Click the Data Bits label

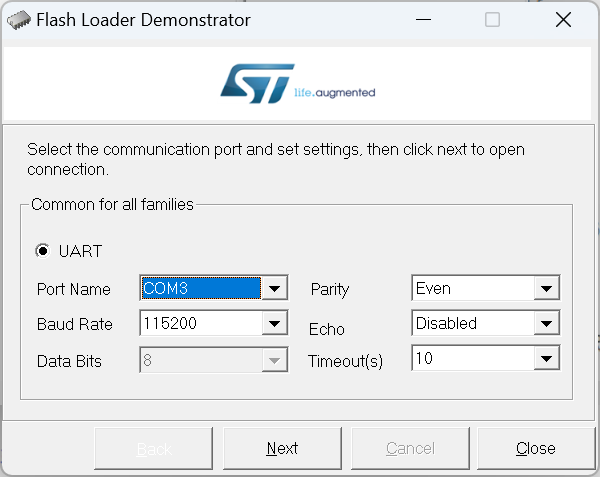[69, 362]
